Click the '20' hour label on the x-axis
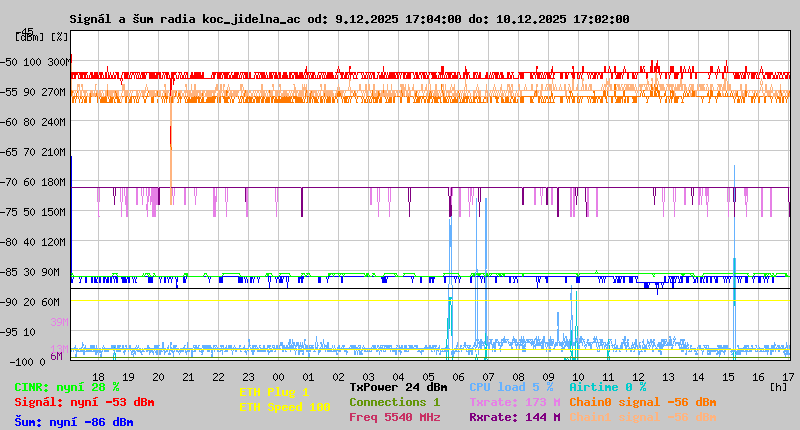The width and height of the screenshot is (800, 430). (x=159, y=377)
